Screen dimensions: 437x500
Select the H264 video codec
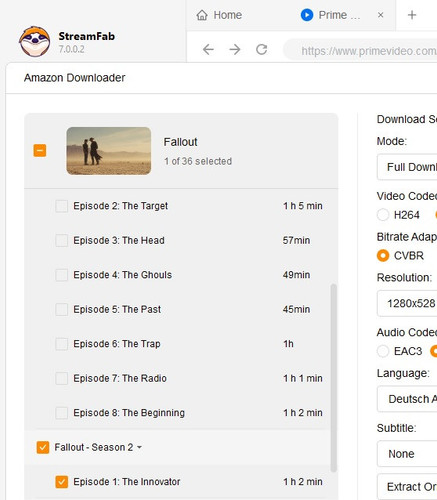point(383,215)
